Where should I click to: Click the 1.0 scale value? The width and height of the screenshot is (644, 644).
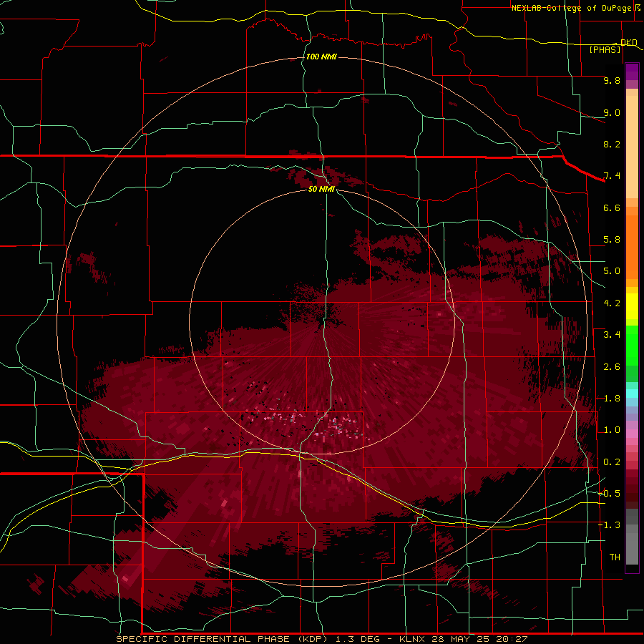pos(612,430)
